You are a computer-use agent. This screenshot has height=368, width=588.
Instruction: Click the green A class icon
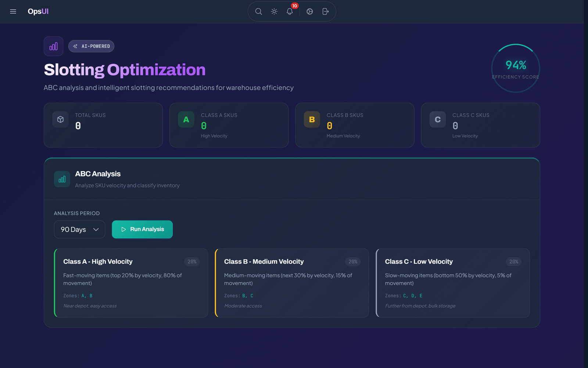(186, 120)
